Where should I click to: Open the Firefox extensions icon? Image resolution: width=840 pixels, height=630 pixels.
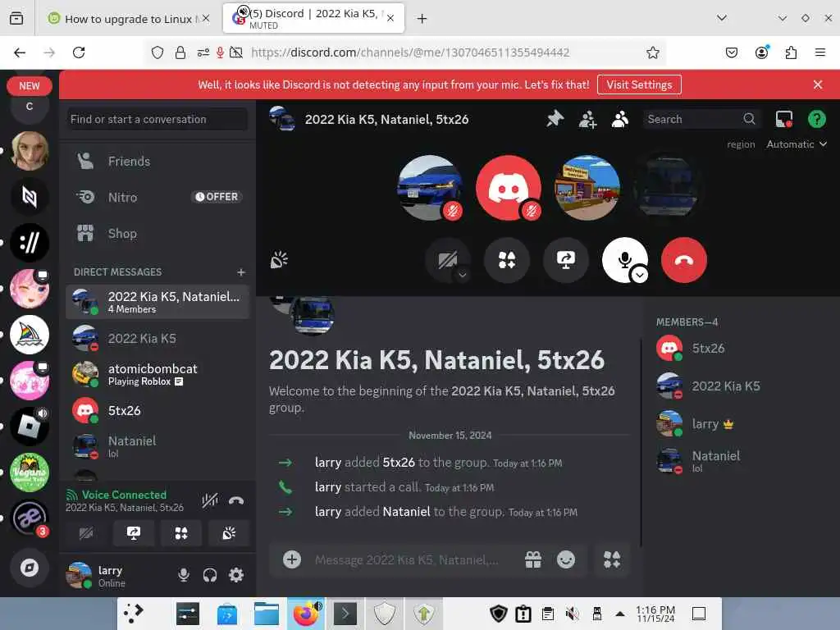(791, 52)
